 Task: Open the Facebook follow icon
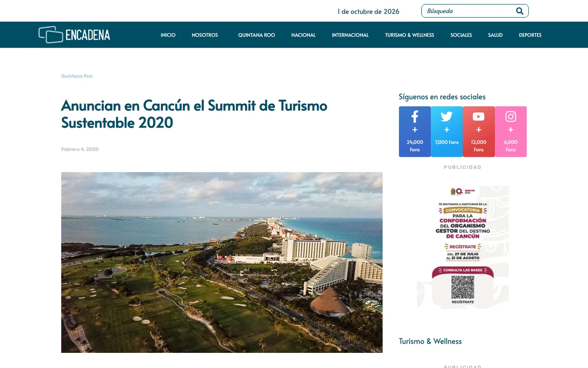point(415,116)
